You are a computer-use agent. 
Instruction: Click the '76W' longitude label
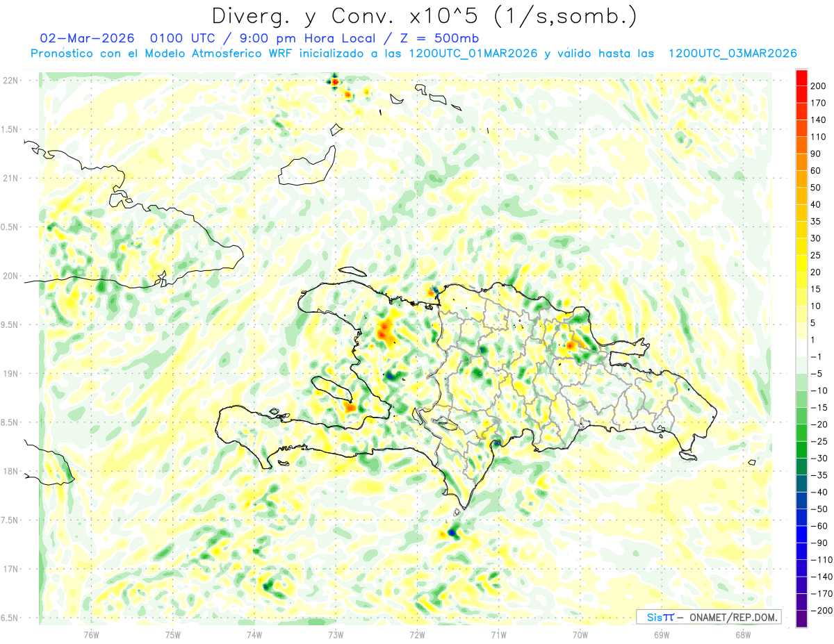coord(91,634)
